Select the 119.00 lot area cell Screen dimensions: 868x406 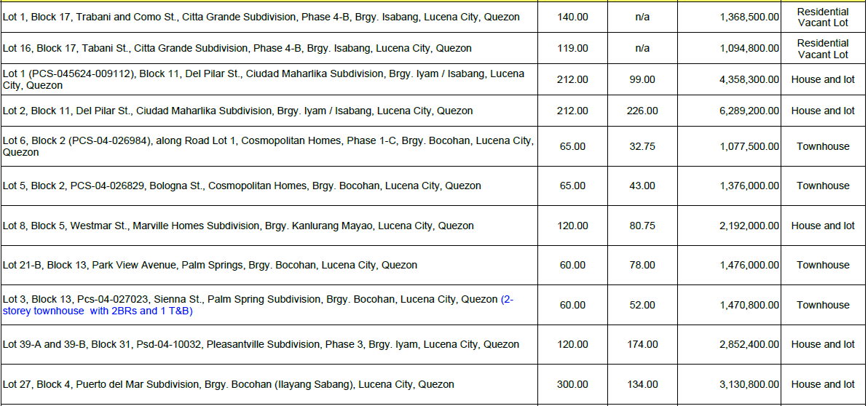(572, 49)
